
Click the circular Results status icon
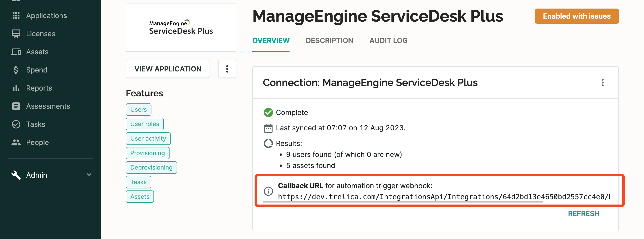coord(268,143)
